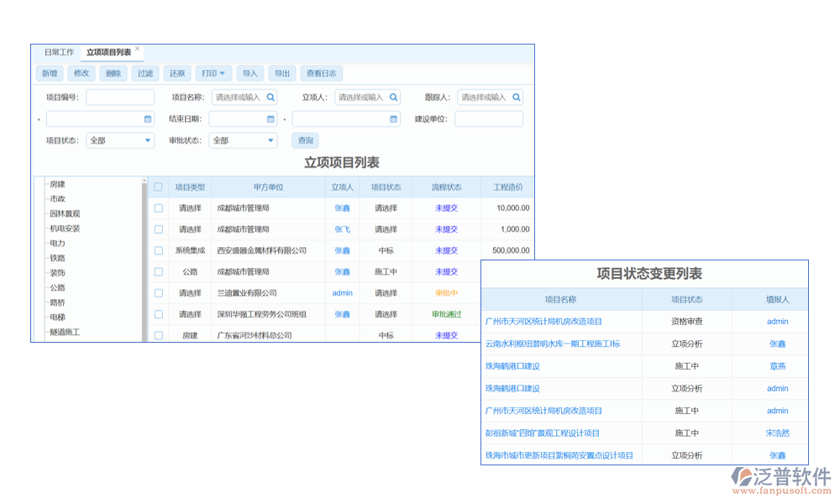Click search icon in 跟踪人 field
This screenshot has height=504, width=840.
pyautogui.click(x=516, y=97)
